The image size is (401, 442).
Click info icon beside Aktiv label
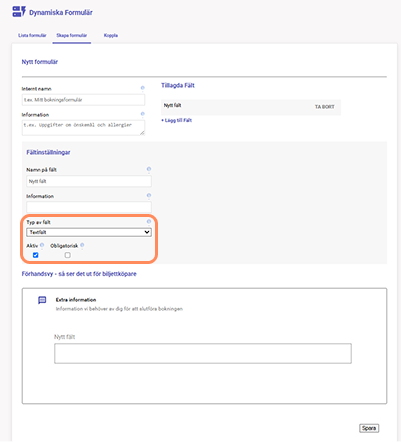pyautogui.click(x=42, y=245)
